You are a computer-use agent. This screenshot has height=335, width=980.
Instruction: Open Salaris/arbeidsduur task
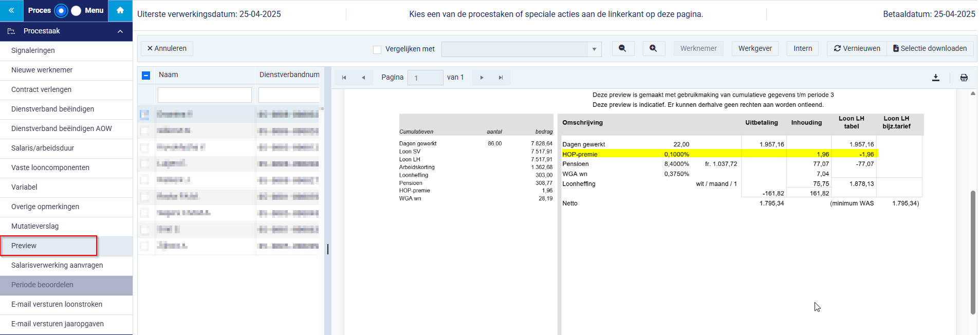coord(66,148)
